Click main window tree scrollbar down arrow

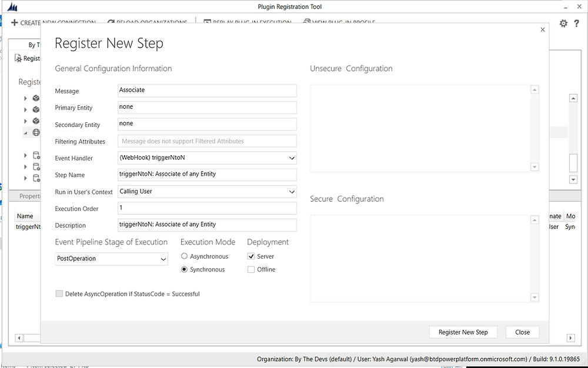(573, 179)
